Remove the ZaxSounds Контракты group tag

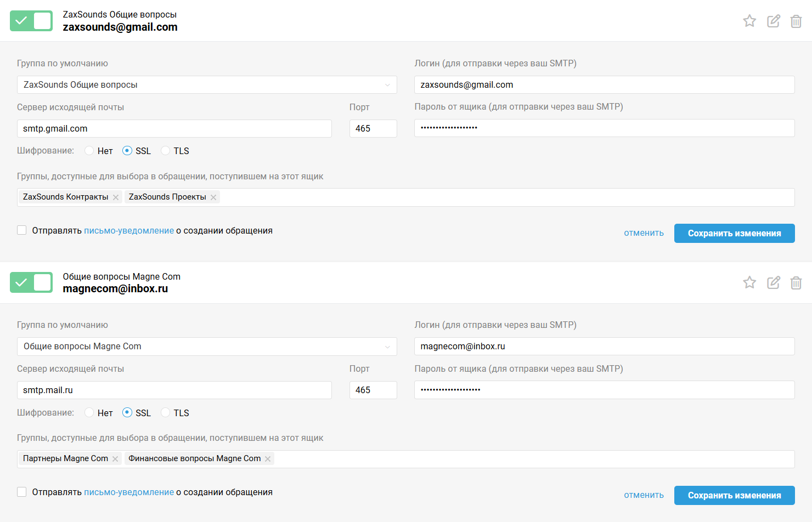116,197
